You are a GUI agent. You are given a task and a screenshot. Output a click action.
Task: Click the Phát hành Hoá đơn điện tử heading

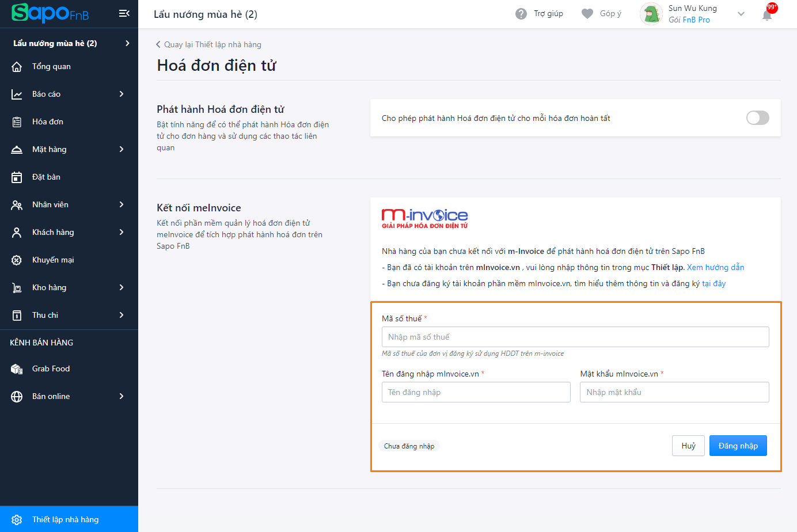pyautogui.click(x=221, y=109)
